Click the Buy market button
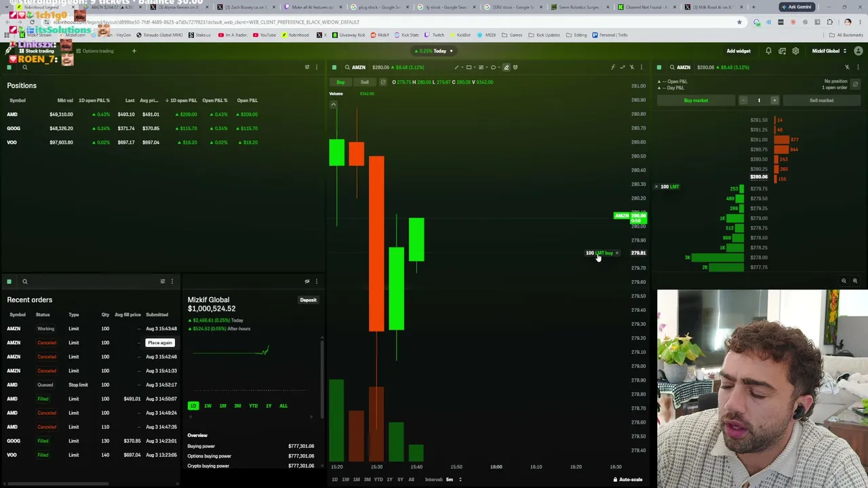Viewport: 868px width, 488px height. 696,100
